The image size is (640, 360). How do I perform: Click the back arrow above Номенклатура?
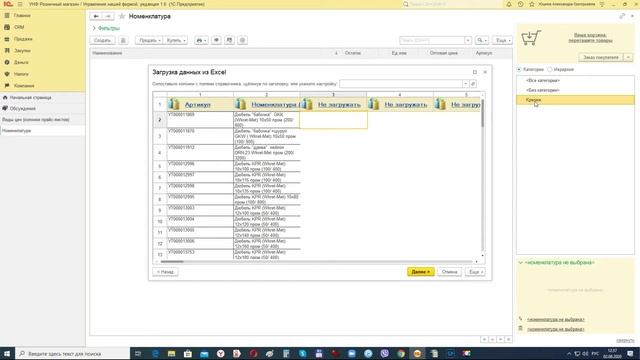point(96,16)
